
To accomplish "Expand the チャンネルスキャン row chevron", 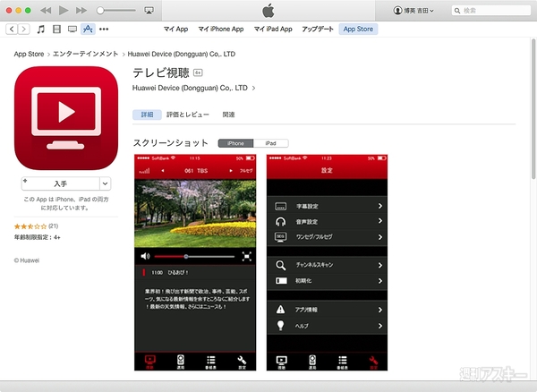I will coord(380,265).
